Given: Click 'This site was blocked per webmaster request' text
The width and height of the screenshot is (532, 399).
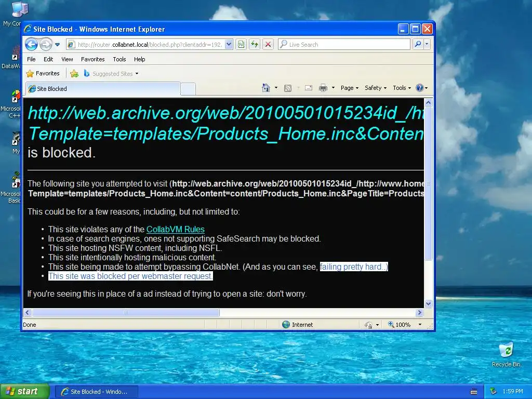Looking at the screenshot, I should [130, 276].
